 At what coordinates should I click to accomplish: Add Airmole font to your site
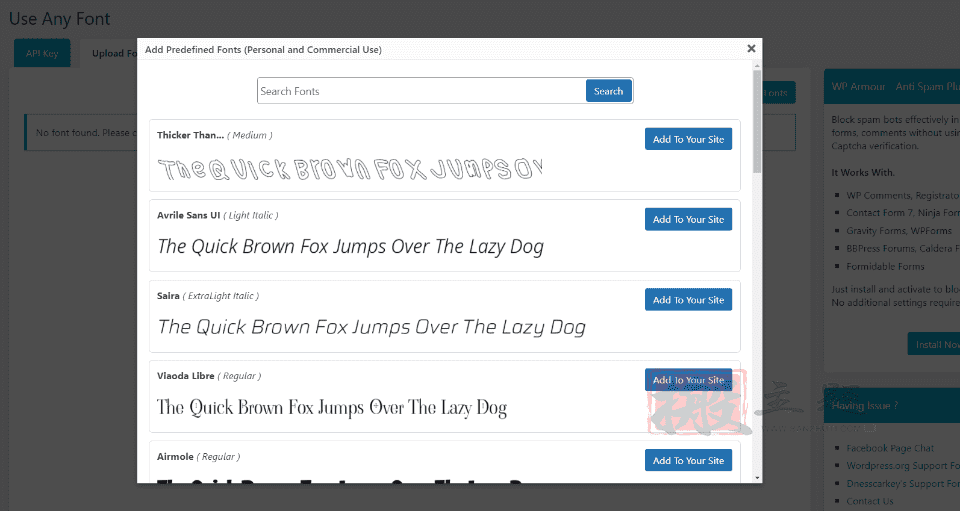tap(688, 460)
